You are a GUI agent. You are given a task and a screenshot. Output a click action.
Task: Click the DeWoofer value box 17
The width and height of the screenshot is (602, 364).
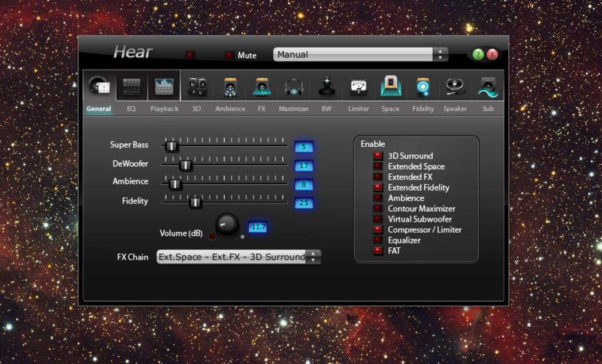(x=303, y=165)
